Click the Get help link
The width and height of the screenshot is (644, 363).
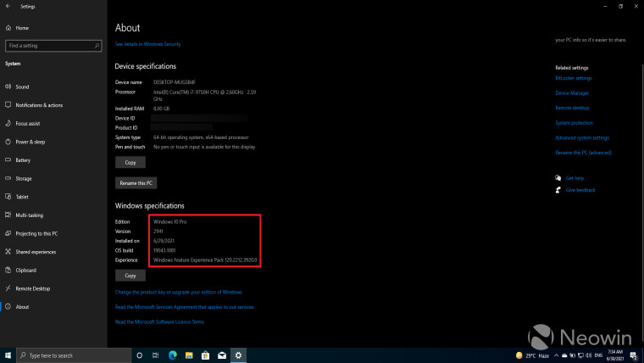tap(575, 178)
